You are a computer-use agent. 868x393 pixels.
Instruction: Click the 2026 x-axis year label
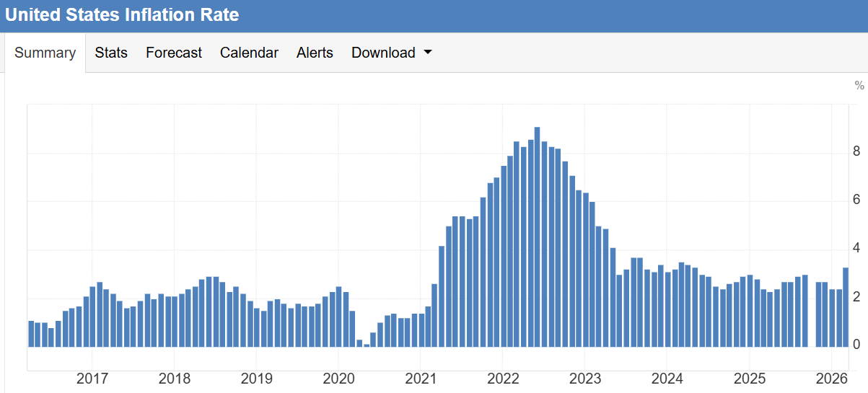[x=831, y=379]
